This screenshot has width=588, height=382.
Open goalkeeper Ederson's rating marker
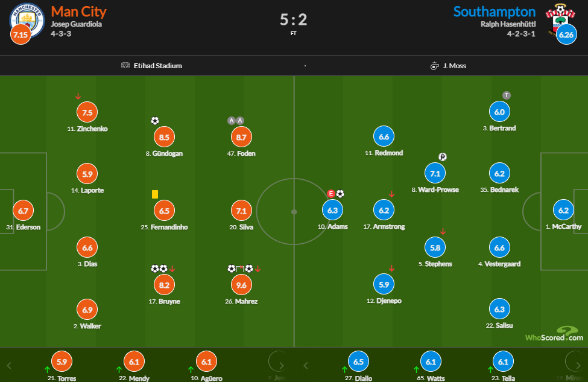24,211
